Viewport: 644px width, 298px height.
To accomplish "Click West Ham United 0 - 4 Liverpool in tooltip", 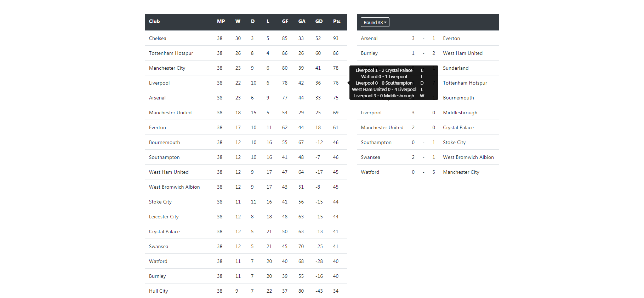I will pos(384,89).
